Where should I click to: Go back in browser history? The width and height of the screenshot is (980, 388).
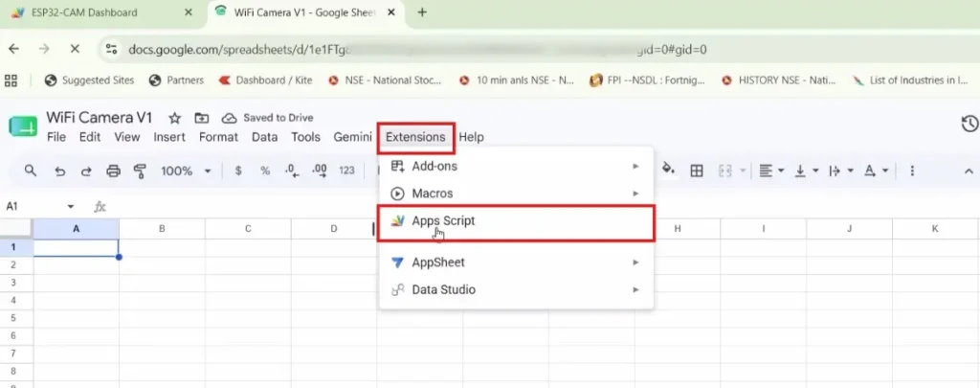coord(13,49)
